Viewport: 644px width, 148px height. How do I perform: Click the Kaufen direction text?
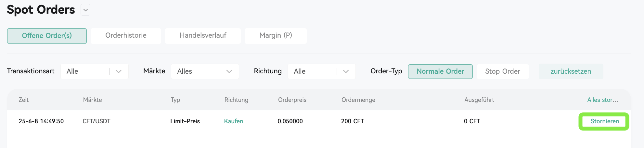point(234,121)
